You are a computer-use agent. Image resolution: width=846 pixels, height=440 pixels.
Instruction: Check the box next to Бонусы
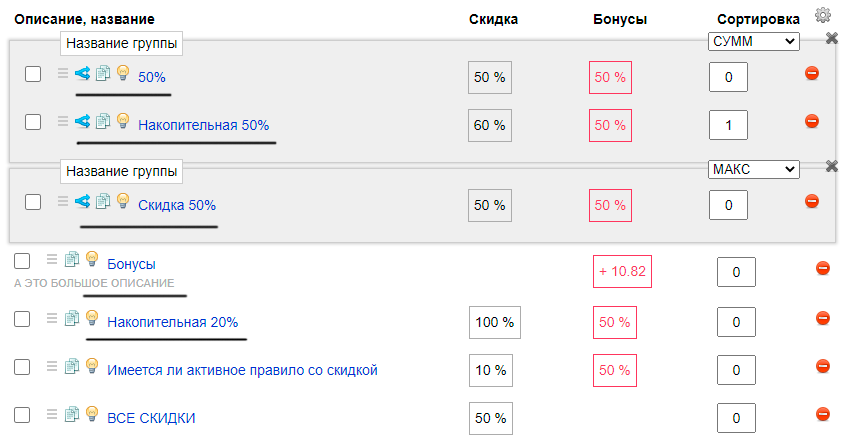[22, 261]
